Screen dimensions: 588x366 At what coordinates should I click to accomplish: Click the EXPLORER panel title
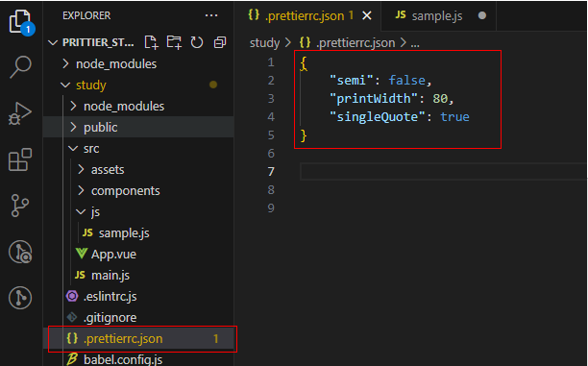tap(86, 15)
